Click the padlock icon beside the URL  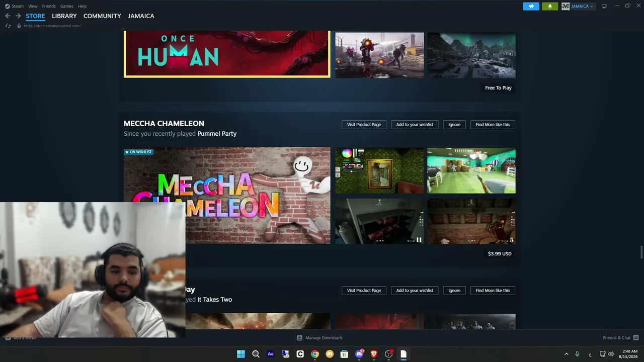(x=19, y=26)
